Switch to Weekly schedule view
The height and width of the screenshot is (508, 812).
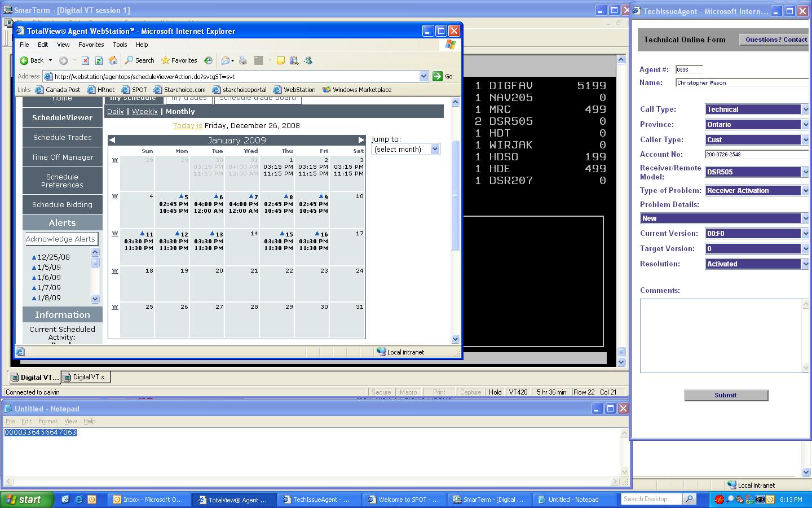[x=144, y=112]
